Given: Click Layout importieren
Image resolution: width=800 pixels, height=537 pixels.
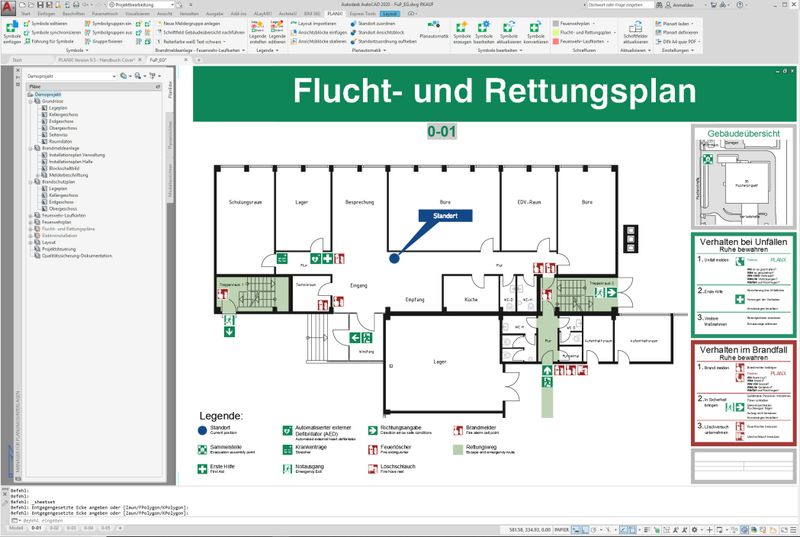Looking at the screenshot, I should coord(313,23).
